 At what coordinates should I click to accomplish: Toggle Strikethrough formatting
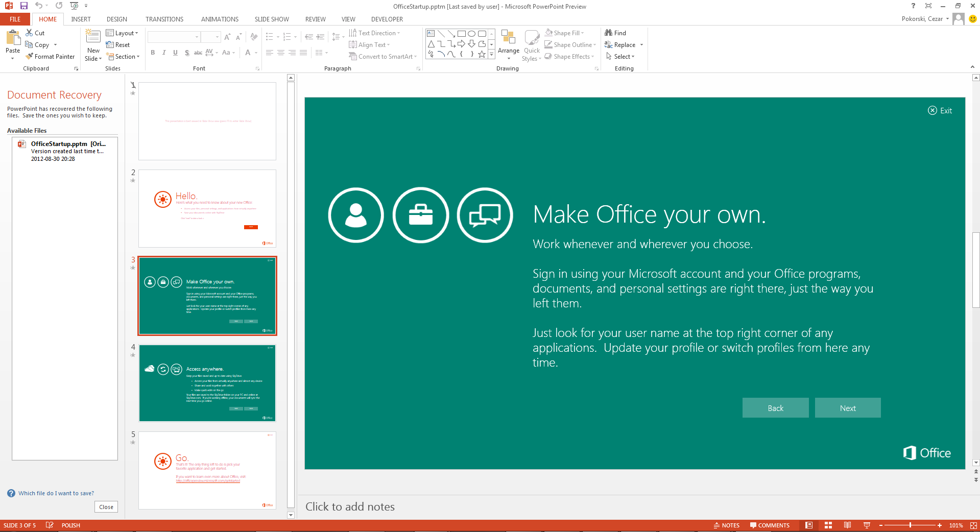point(198,53)
